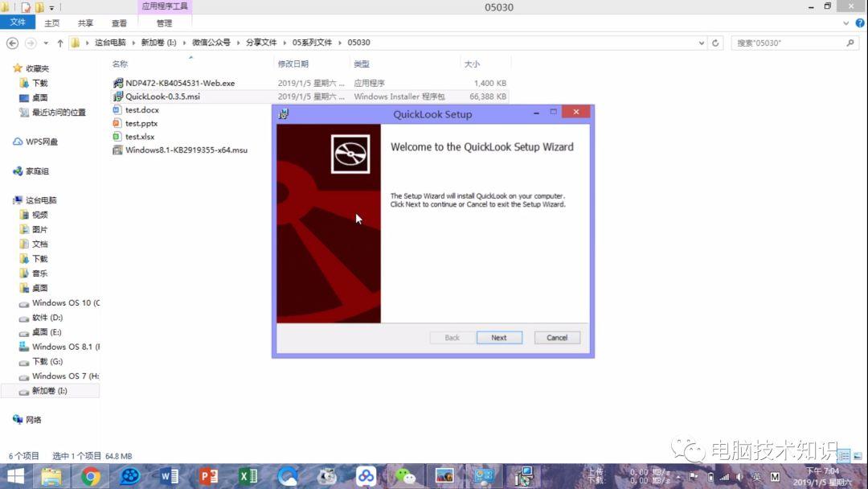This screenshot has height=489, width=868.
Task: Select the 微信公众号 breadcrumb segment
Action: point(211,43)
